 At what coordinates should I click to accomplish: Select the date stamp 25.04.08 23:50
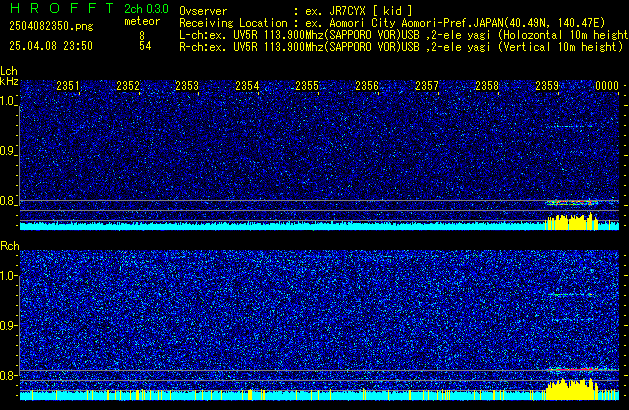click(51, 46)
